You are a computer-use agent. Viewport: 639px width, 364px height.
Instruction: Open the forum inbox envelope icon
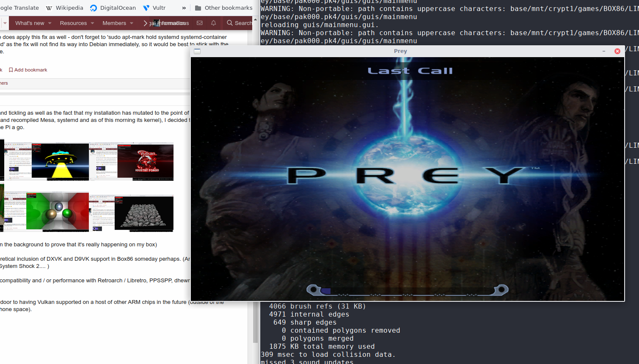click(x=200, y=23)
